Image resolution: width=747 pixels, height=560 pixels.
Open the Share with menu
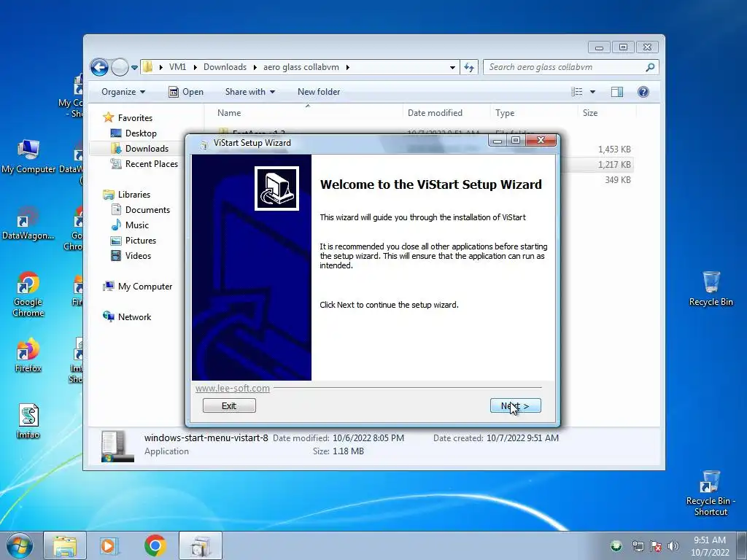(x=250, y=92)
